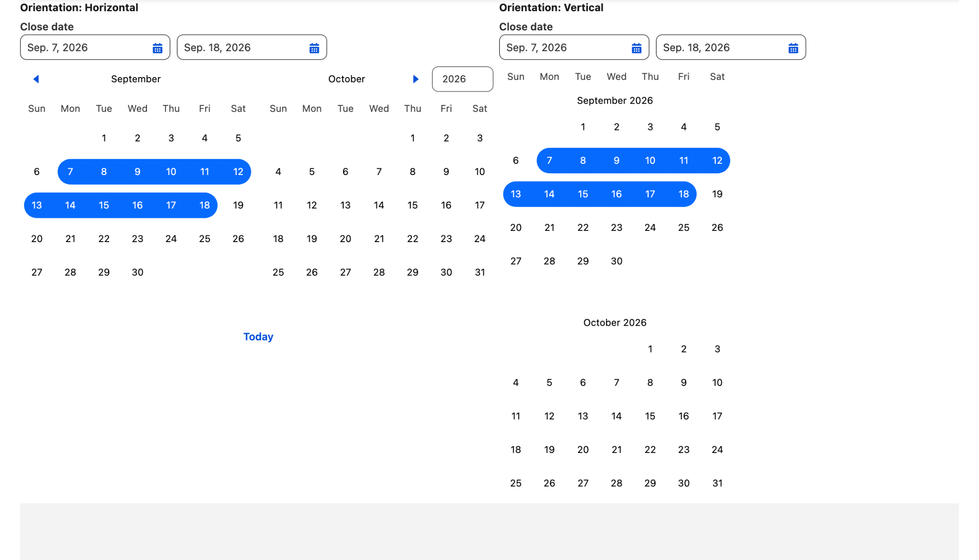Click the 2026 year input field
Screen dimensions: 979x560
tap(462, 79)
